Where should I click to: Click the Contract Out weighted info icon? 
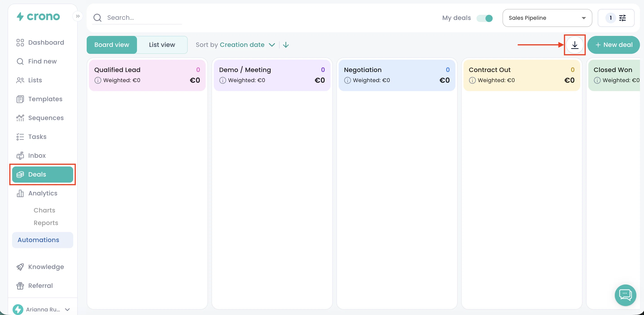[x=472, y=81]
